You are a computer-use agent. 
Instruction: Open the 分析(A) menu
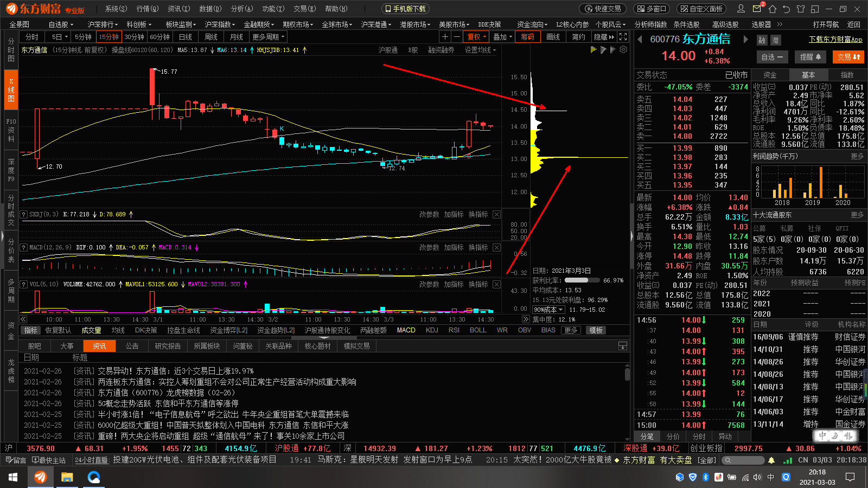[x=242, y=9]
